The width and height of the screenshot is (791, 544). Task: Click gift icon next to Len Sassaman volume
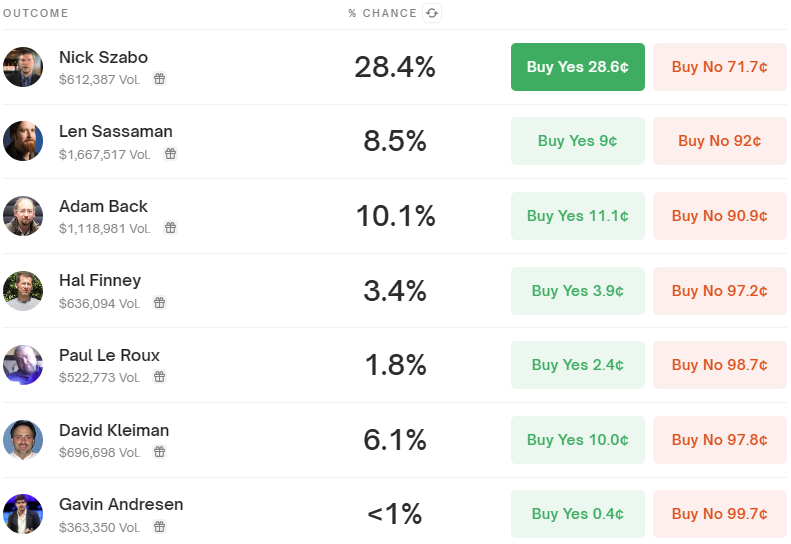click(170, 154)
